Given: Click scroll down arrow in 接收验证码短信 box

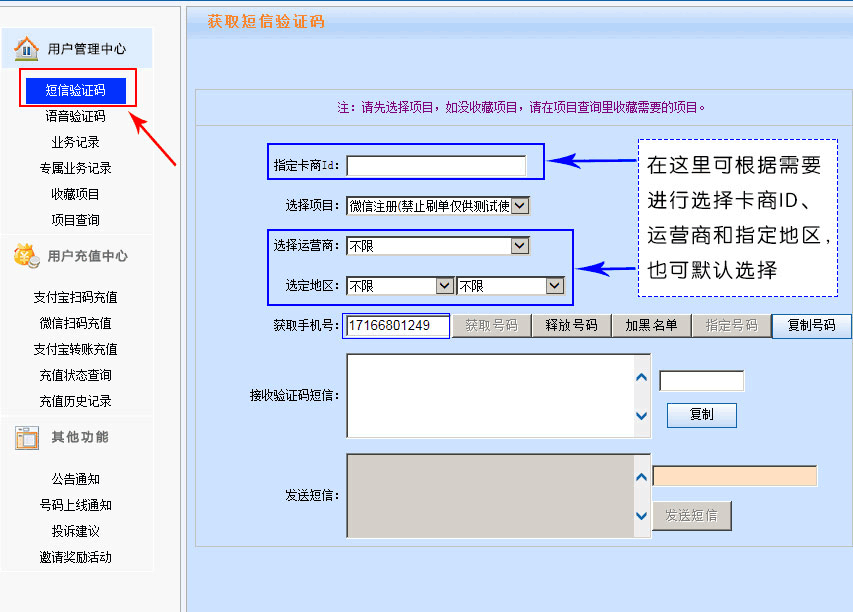Looking at the screenshot, I should [x=641, y=416].
